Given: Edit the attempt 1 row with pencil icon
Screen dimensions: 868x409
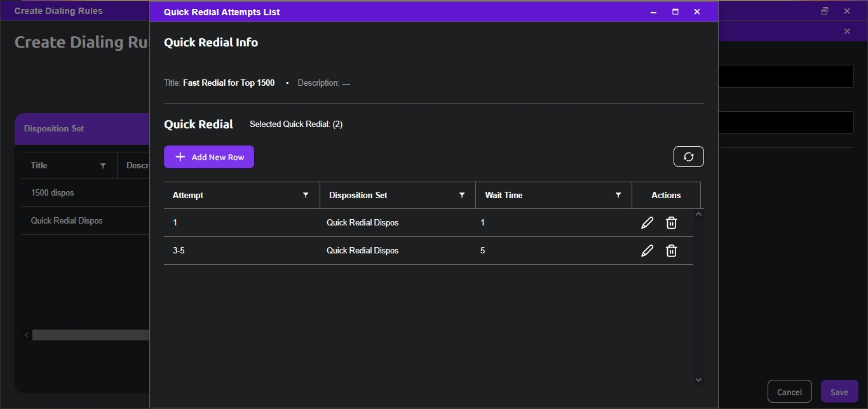Looking at the screenshot, I should coord(647,223).
